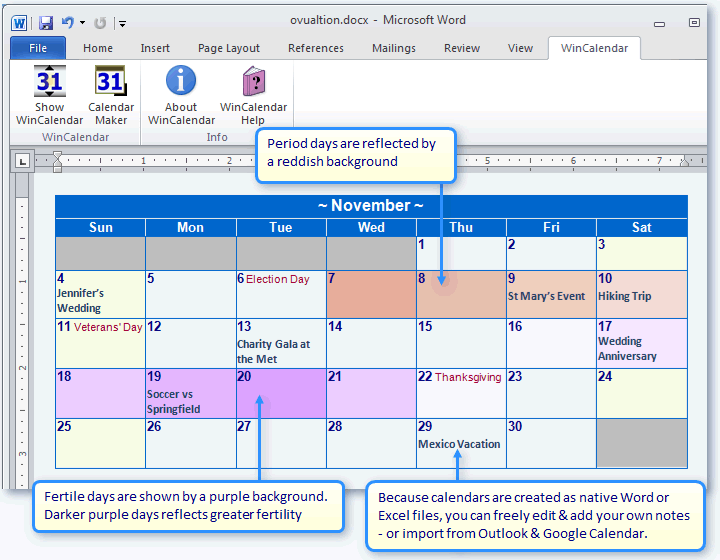The height and width of the screenshot is (560, 720).
Task: Click the Save icon in quick access toolbar
Action: point(46,22)
